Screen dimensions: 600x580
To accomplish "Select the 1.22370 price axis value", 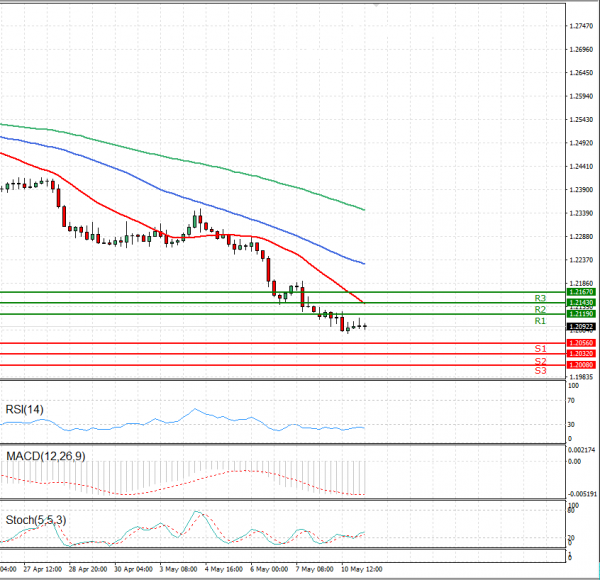I will click(x=581, y=260).
